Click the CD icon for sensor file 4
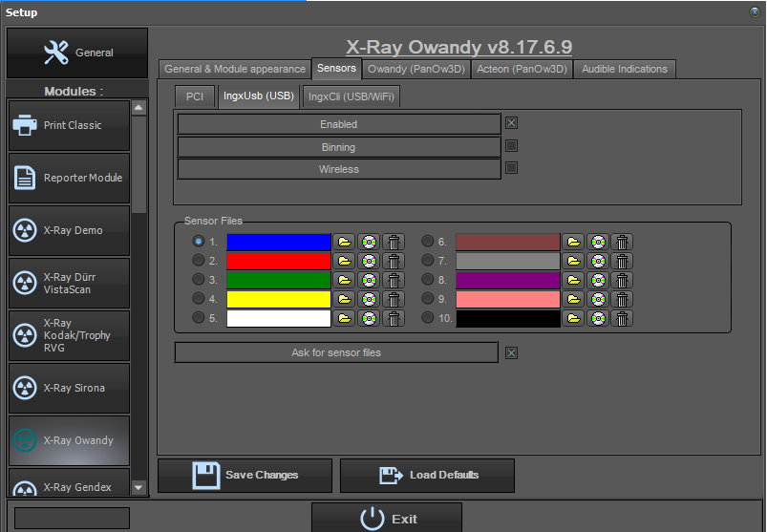The width and height of the screenshot is (767, 532). [369, 299]
